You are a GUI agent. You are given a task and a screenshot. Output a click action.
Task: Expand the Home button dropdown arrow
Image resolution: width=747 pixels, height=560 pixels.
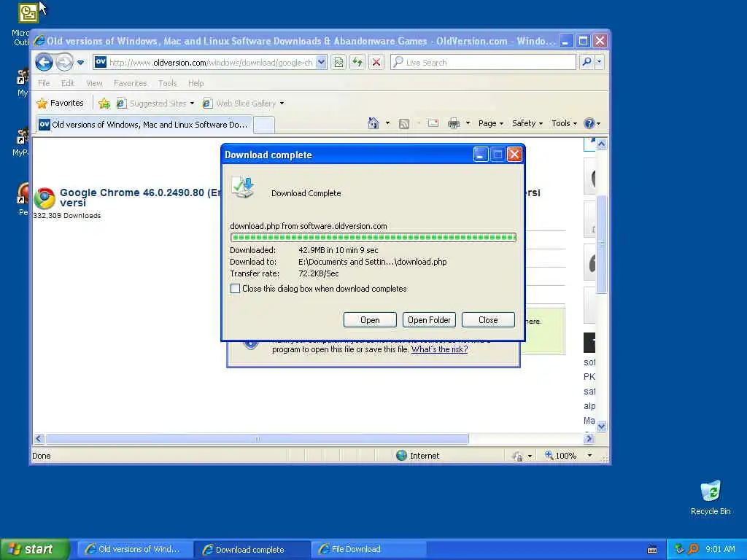387,123
